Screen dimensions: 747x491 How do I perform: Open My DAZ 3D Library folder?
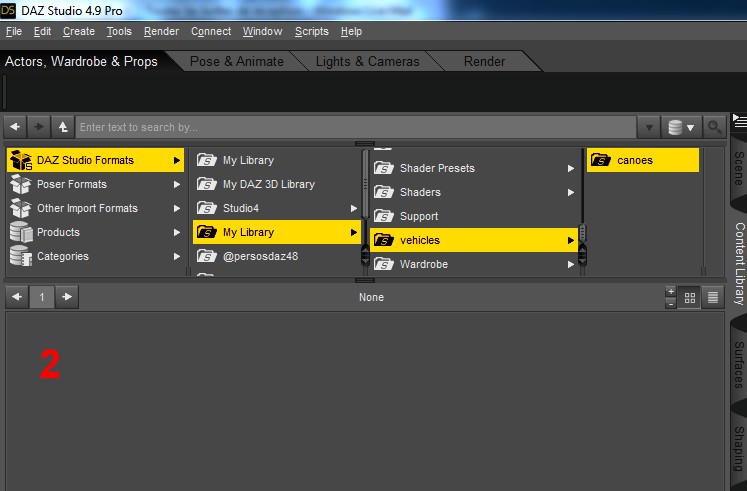(x=276, y=184)
